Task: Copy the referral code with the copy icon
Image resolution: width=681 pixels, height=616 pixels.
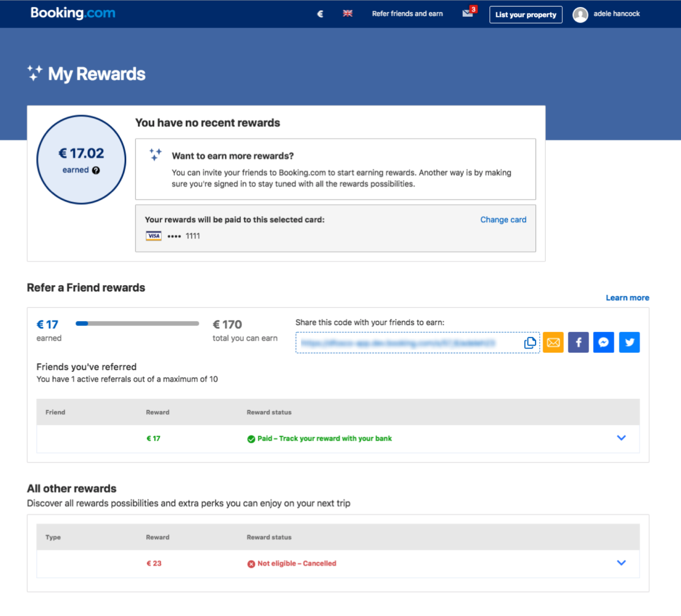Action: 530,343
